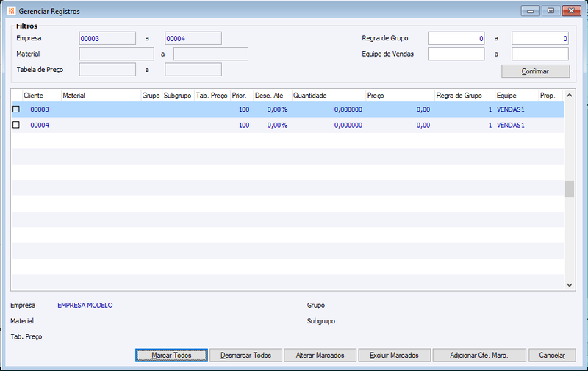Check the box for client 00003 row
The height and width of the screenshot is (371, 588).
(x=16, y=109)
